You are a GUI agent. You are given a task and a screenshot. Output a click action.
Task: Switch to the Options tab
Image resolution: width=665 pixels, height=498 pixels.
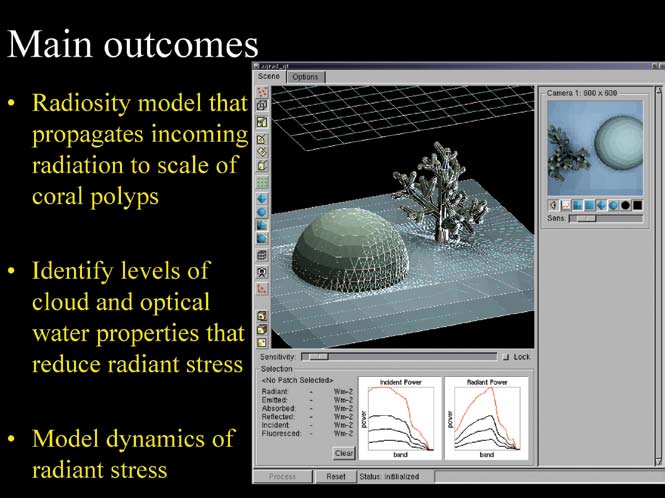[306, 77]
